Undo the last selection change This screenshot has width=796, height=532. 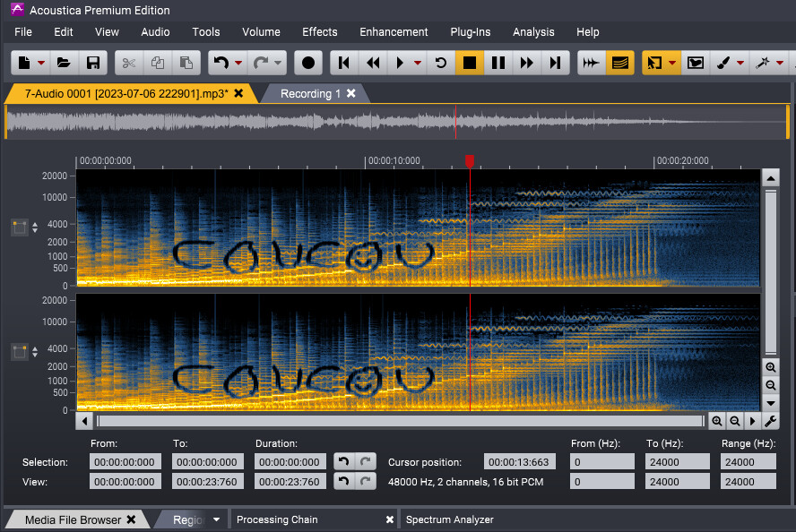343,461
